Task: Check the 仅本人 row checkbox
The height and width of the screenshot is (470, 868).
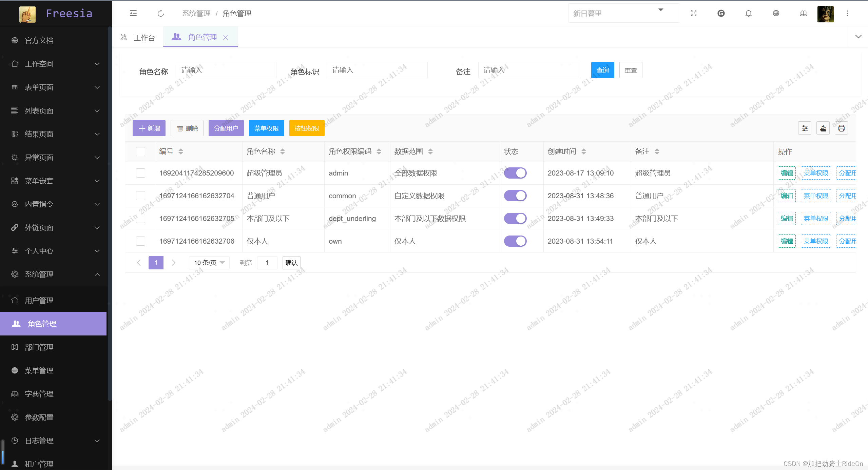Action: click(140, 241)
